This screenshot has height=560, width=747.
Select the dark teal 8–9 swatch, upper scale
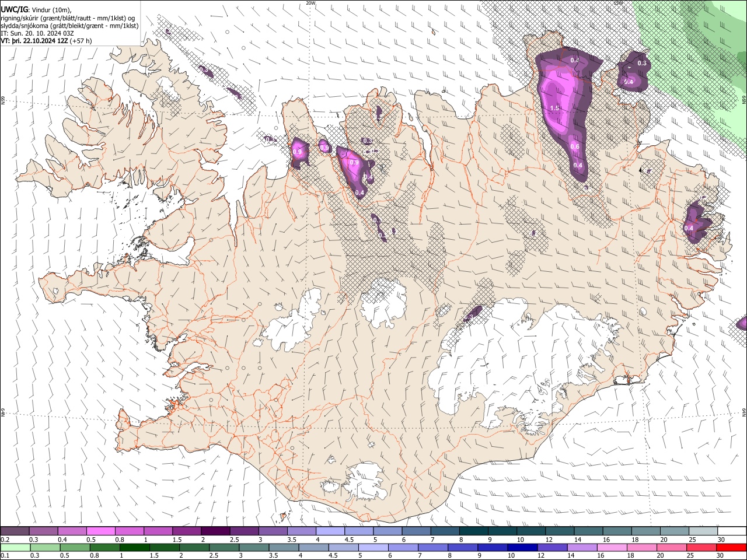(x=474, y=531)
